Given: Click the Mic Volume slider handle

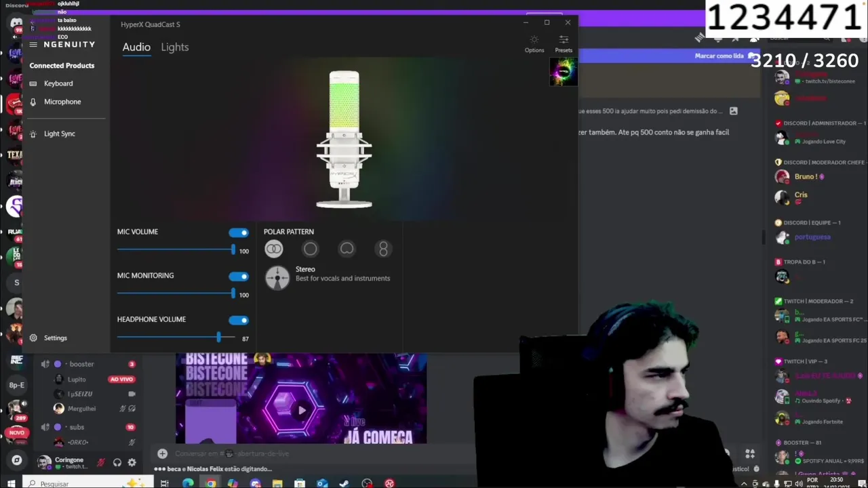Looking at the screenshot, I should coord(233,250).
